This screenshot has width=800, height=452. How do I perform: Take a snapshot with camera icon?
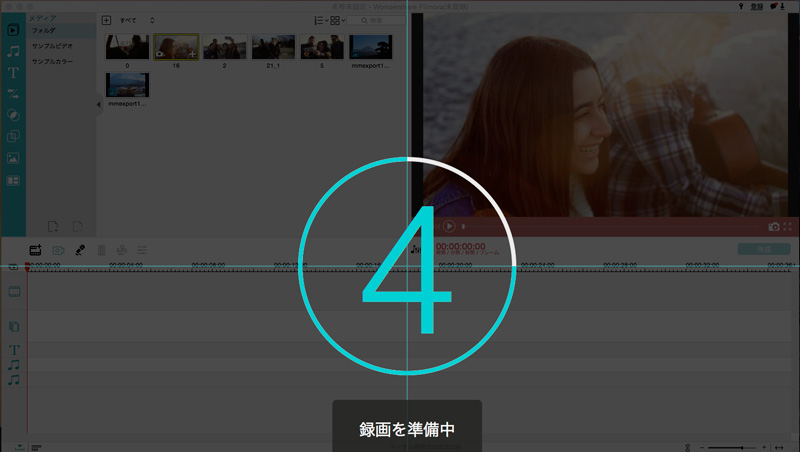coord(774,227)
